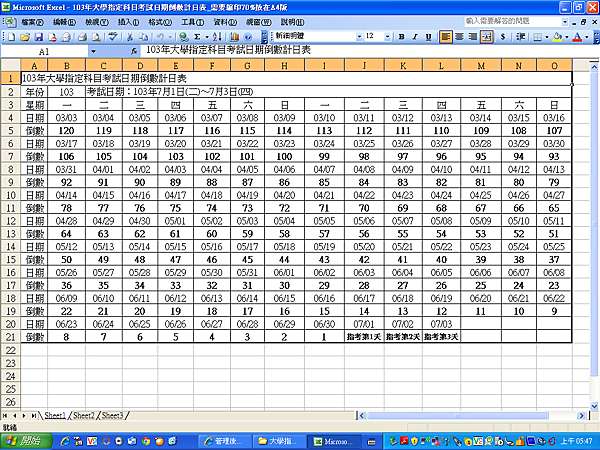Open the 檔案 (File) menu

(32, 22)
